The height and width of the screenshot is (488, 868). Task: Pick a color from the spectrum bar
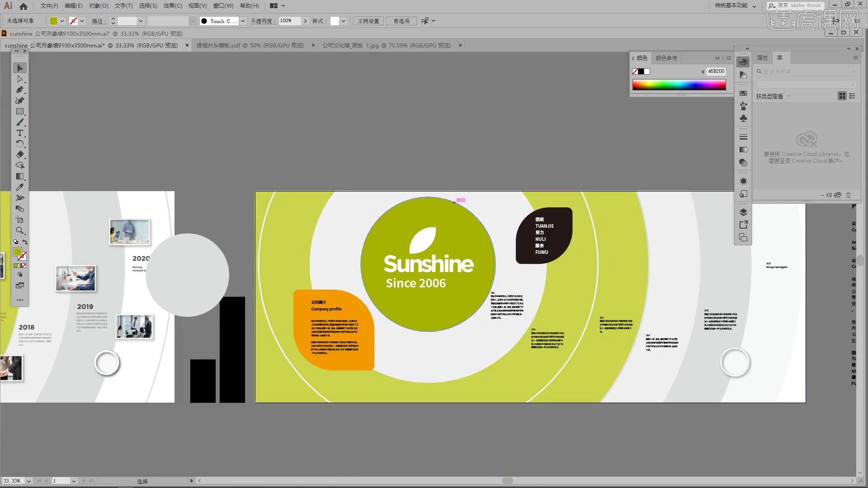pyautogui.click(x=678, y=84)
